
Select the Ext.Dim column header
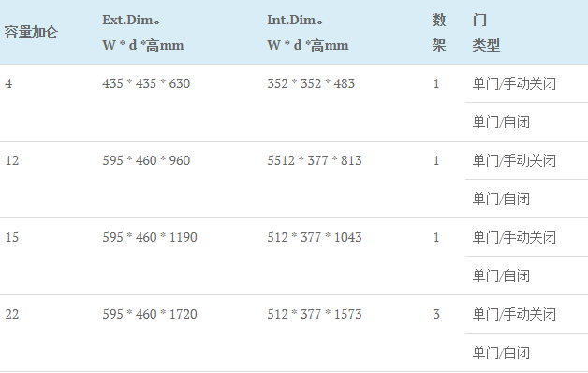143,33
